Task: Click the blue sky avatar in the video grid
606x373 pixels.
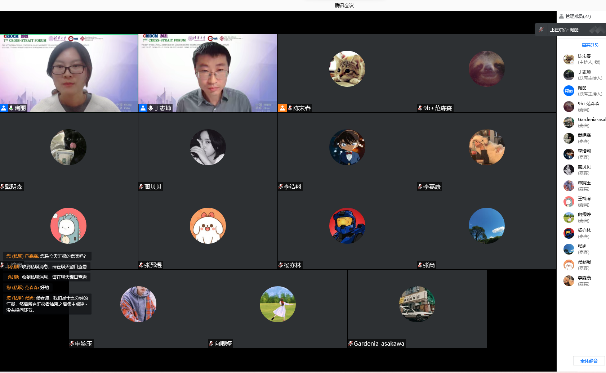Action: coord(486,226)
